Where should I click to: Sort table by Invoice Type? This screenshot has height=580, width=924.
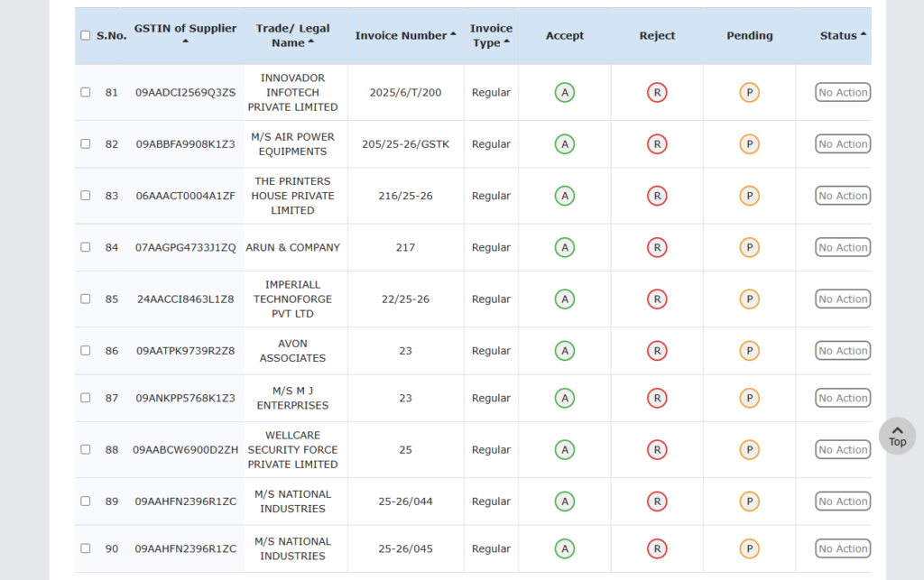tap(491, 35)
